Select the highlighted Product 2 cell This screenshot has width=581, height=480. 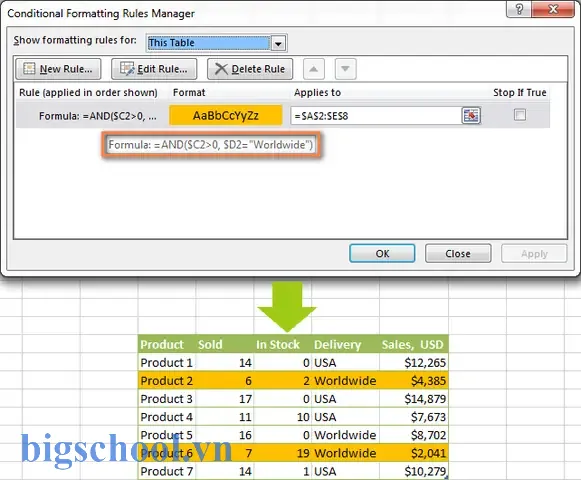click(x=167, y=381)
